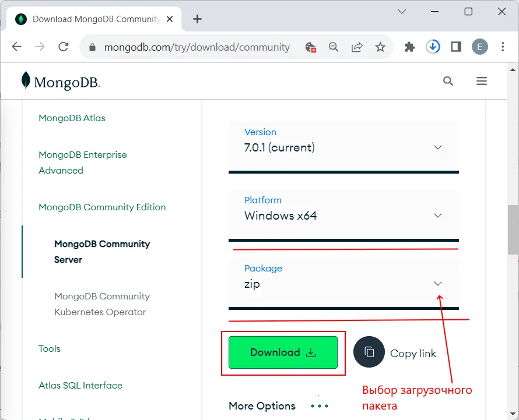Click the Copy link icon button
Image resolution: width=519 pixels, height=420 pixels.
click(x=369, y=352)
